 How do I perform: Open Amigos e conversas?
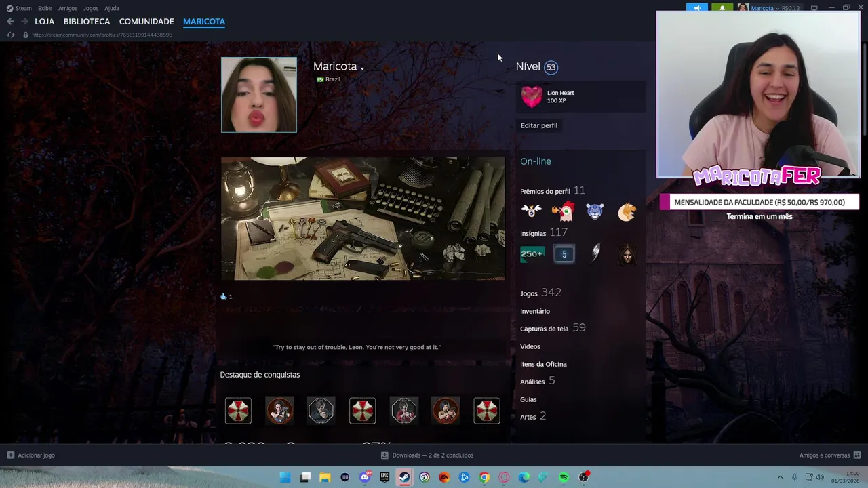(830, 455)
